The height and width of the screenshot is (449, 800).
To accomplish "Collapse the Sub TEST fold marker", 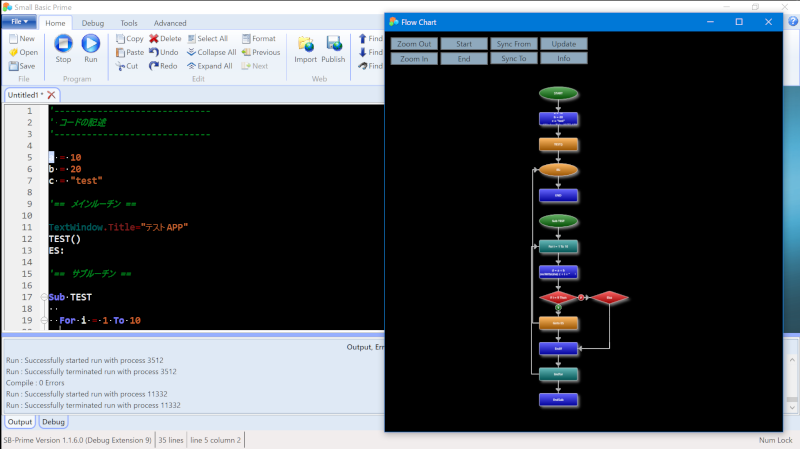I will click(x=44, y=297).
